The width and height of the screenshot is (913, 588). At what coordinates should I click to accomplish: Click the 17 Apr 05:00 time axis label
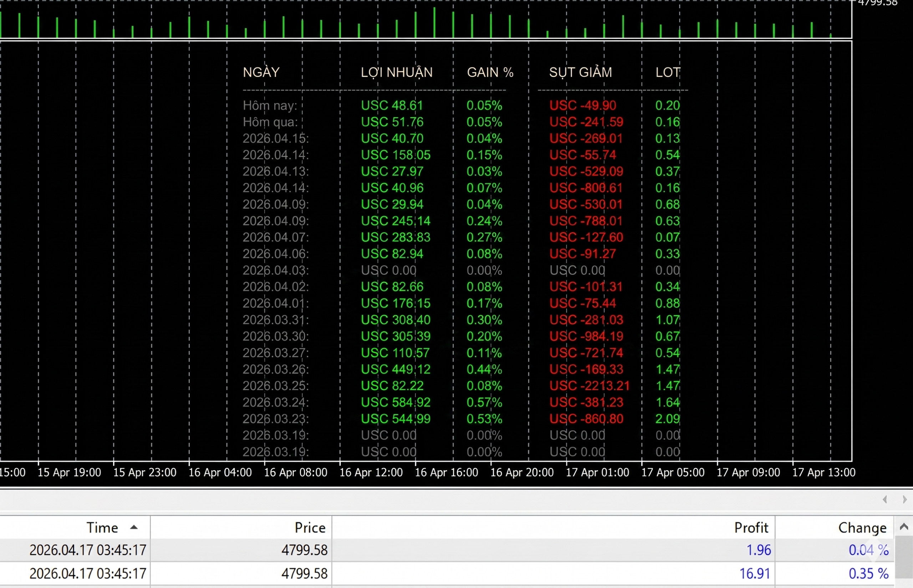(673, 472)
